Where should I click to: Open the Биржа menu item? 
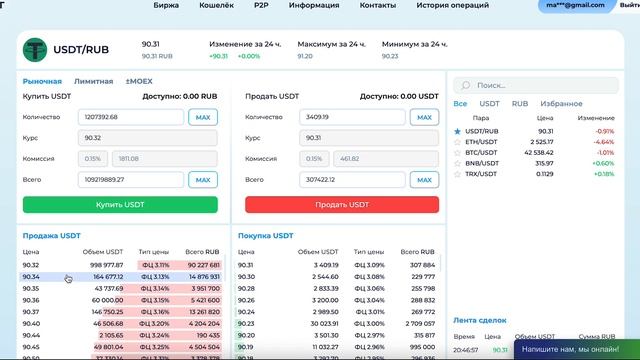click(x=166, y=5)
